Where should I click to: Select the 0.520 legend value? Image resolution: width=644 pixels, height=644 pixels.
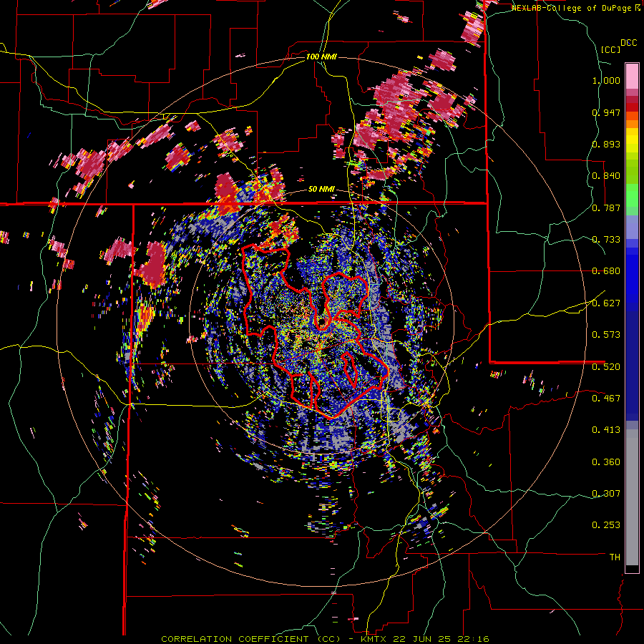coord(606,366)
